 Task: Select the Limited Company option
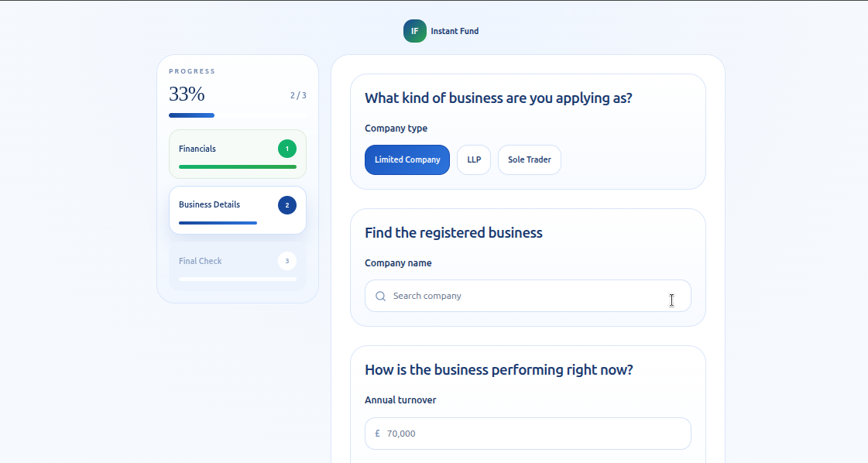pyautogui.click(x=407, y=159)
